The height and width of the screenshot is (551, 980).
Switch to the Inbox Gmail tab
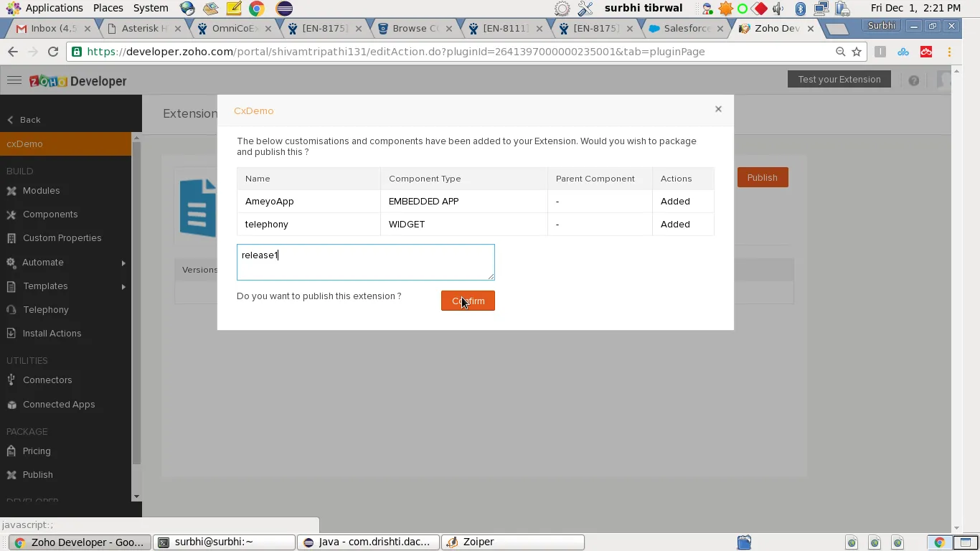pos(53,29)
